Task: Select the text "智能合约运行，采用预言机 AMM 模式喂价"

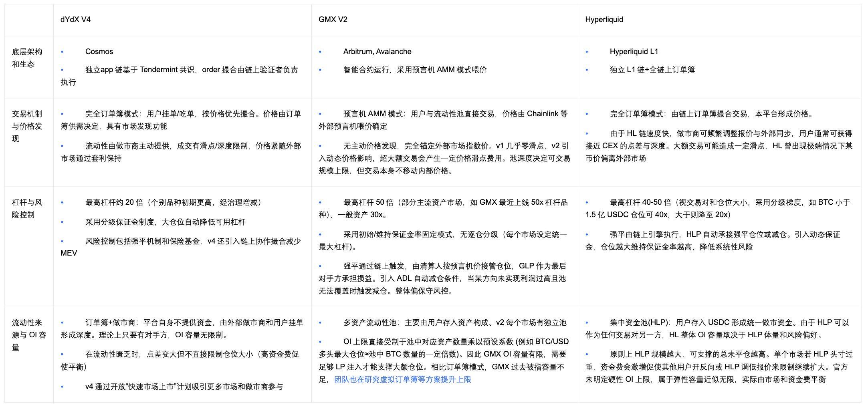Action: [415, 70]
